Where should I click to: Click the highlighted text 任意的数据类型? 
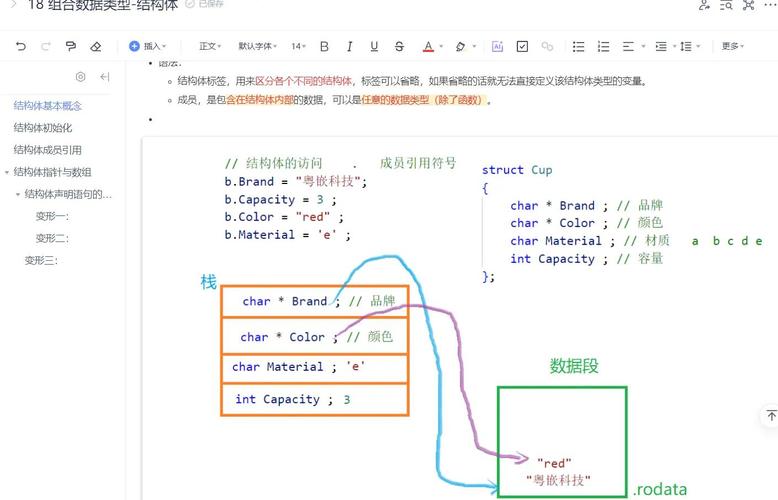pos(395,100)
